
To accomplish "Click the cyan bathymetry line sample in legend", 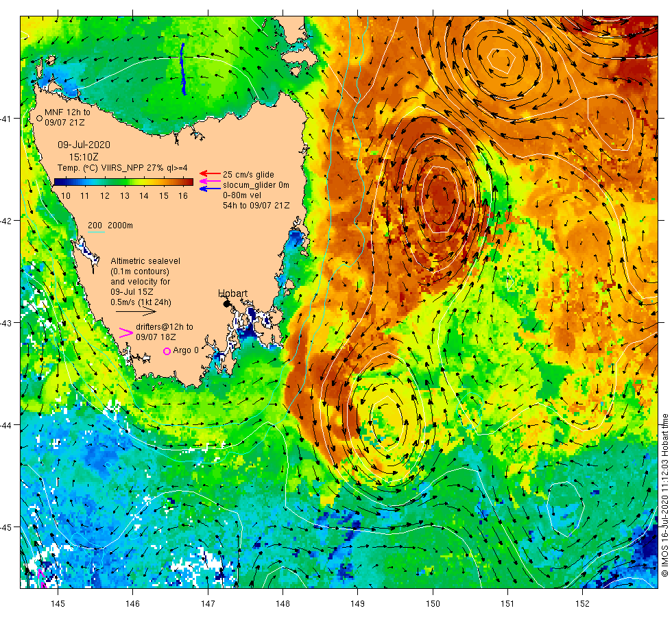I will point(96,232).
